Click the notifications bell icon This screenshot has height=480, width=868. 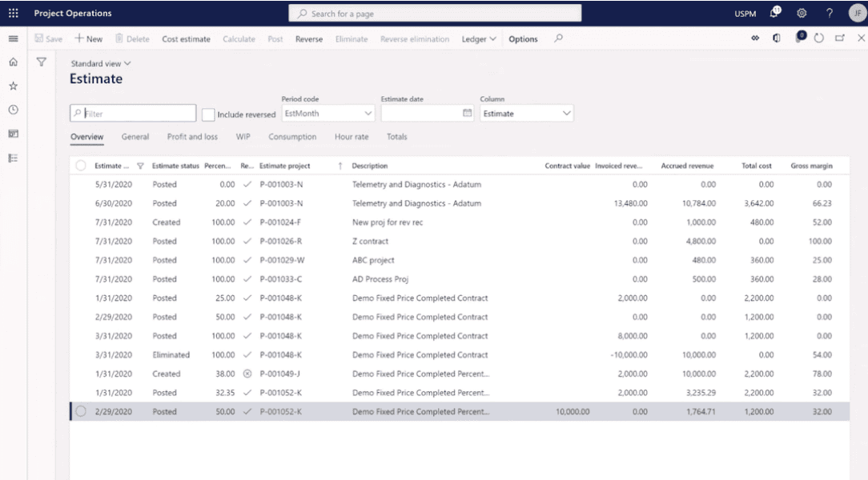coord(774,13)
